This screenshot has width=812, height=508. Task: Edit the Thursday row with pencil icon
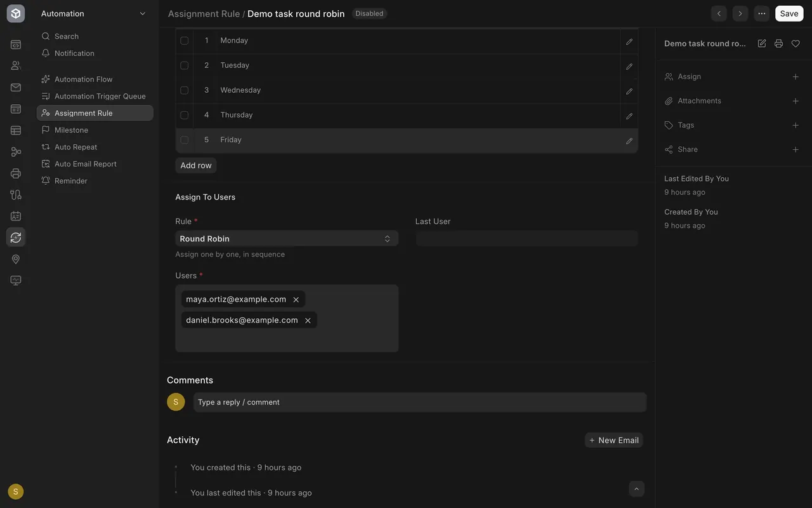629,116
